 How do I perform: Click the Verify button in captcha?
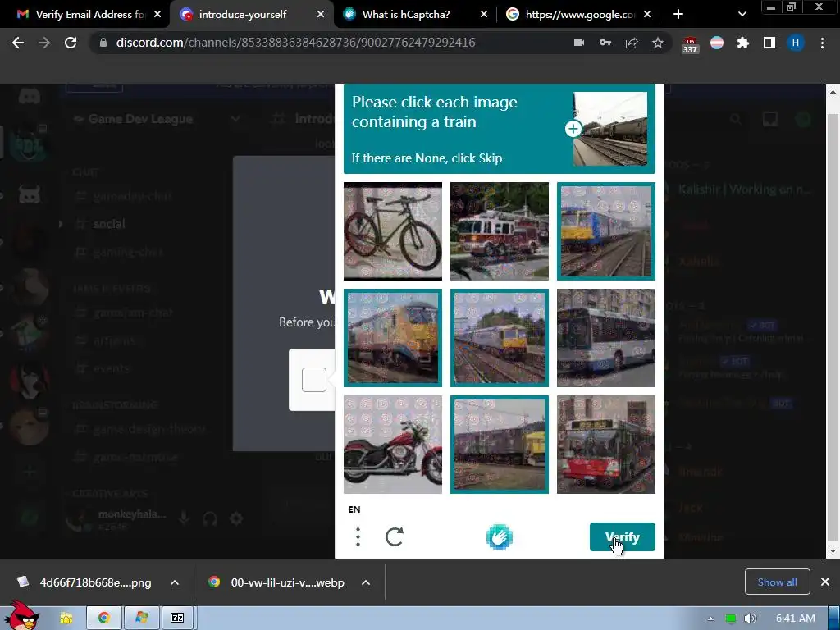point(622,536)
